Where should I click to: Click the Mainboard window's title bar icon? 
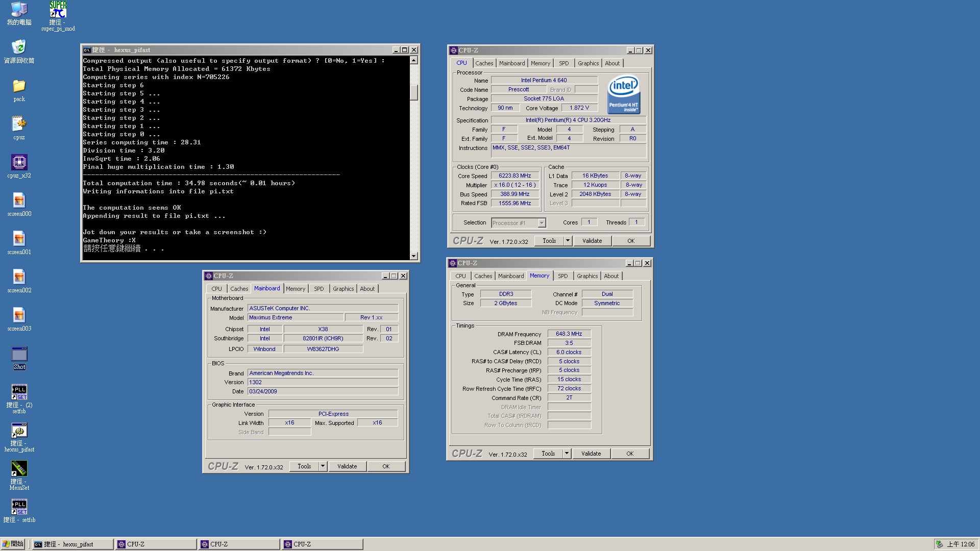click(x=208, y=276)
